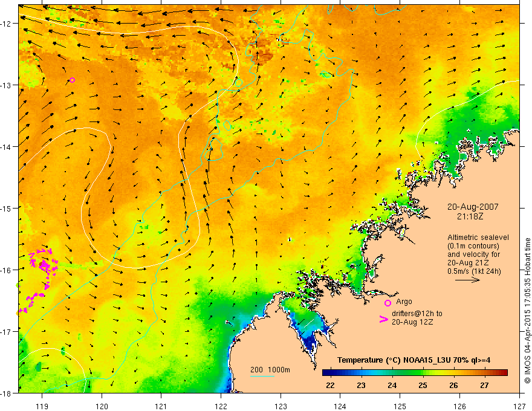Click the latitude axis label "-14"
Viewport: 532px width, 411px height.
point(6,147)
